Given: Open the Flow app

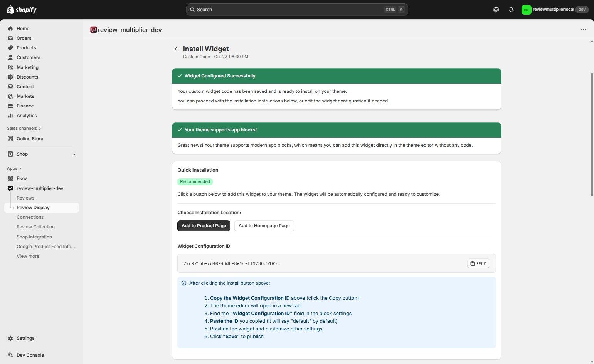Looking at the screenshot, I should point(22,178).
